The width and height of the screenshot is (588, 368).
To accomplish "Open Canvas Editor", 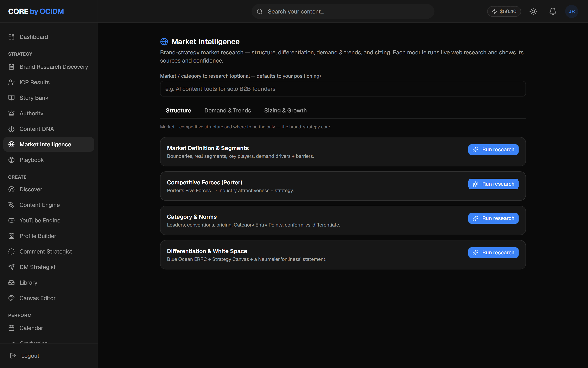I will pyautogui.click(x=49, y=298).
